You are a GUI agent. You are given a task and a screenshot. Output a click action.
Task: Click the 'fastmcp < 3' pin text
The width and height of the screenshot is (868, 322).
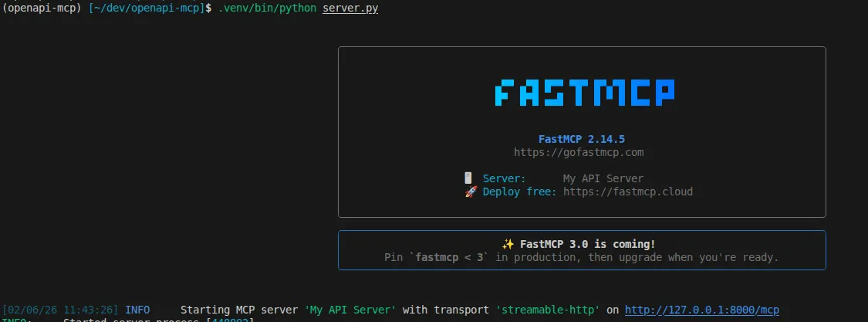449,258
